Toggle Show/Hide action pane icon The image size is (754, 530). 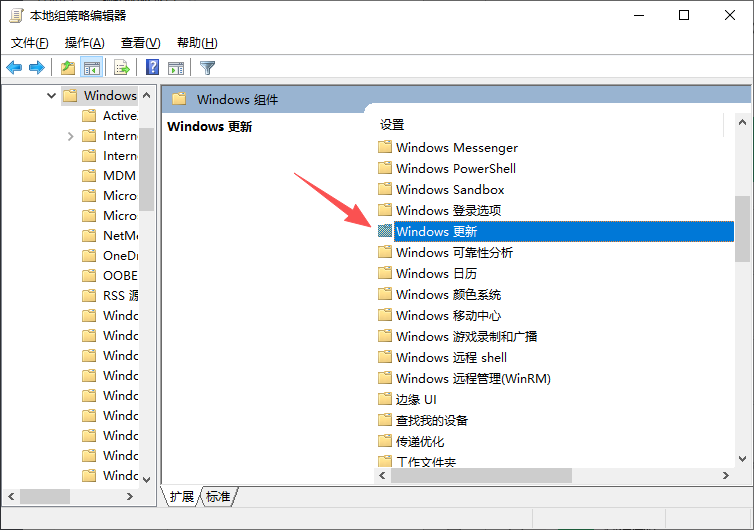176,68
